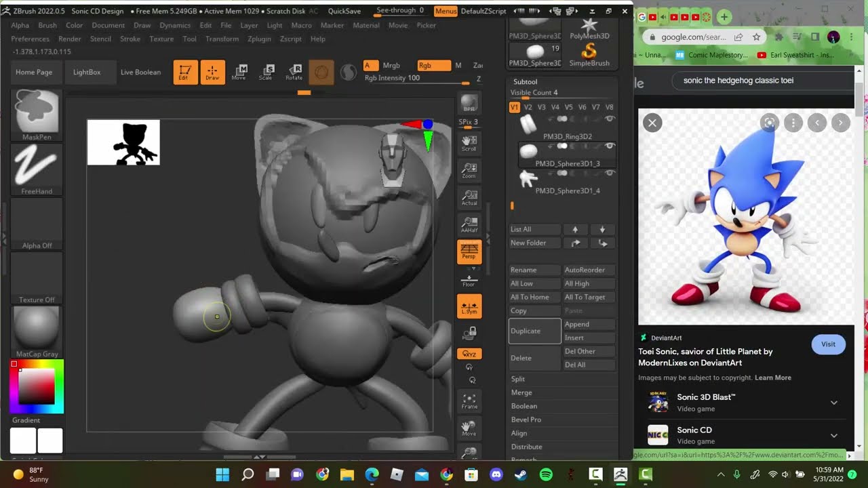Click the Scroll canvas icon
Viewport: 868px width, 488px height.
click(x=469, y=143)
